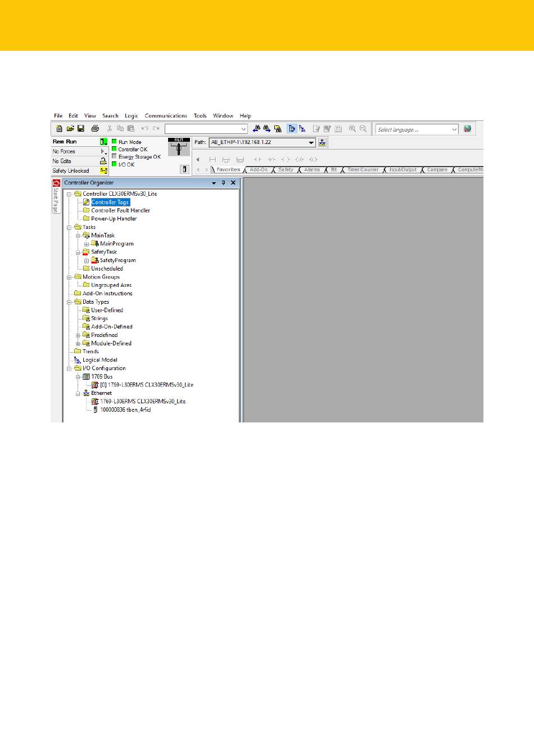Click the New project icon
The height and width of the screenshot is (756, 534).
pos(59,129)
